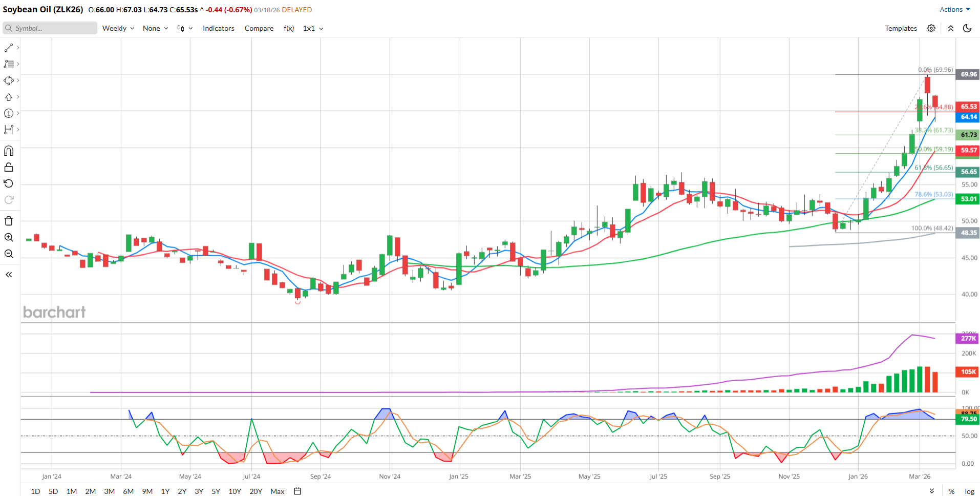
Task: Open the Weekly frequency dropdown
Action: pos(118,28)
